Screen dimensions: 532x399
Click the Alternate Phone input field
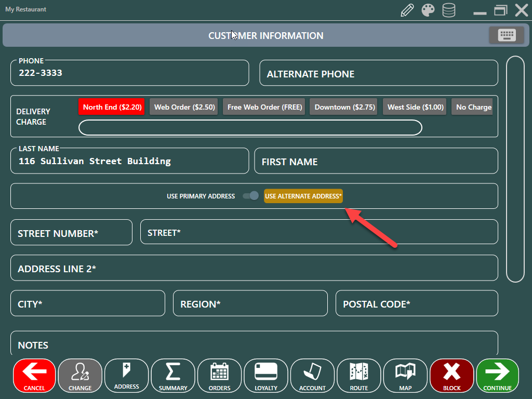pyautogui.click(x=379, y=74)
